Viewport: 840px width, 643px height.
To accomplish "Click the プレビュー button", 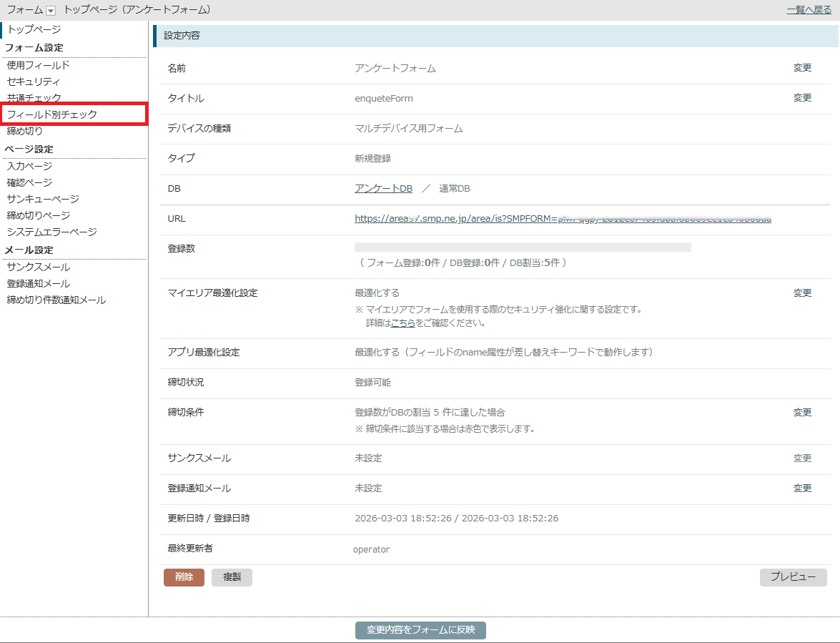I will point(793,577).
